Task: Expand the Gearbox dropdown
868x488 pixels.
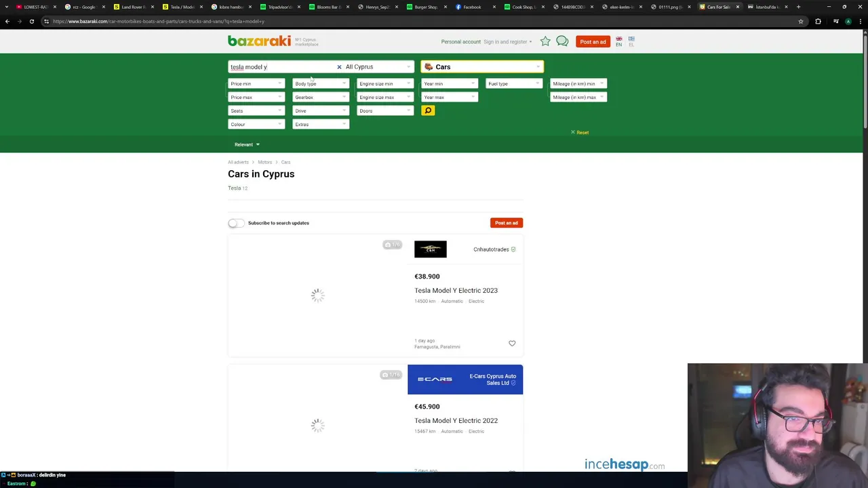Action: pyautogui.click(x=321, y=97)
